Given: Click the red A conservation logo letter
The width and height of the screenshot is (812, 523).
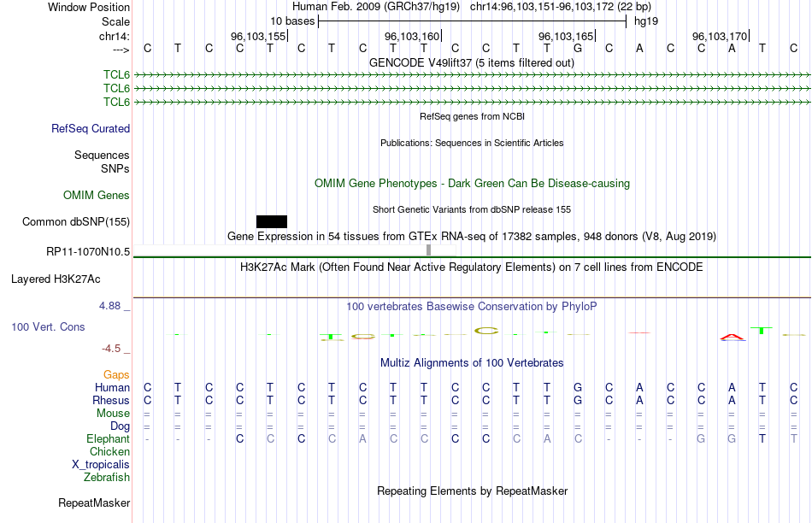Looking at the screenshot, I should [x=733, y=337].
